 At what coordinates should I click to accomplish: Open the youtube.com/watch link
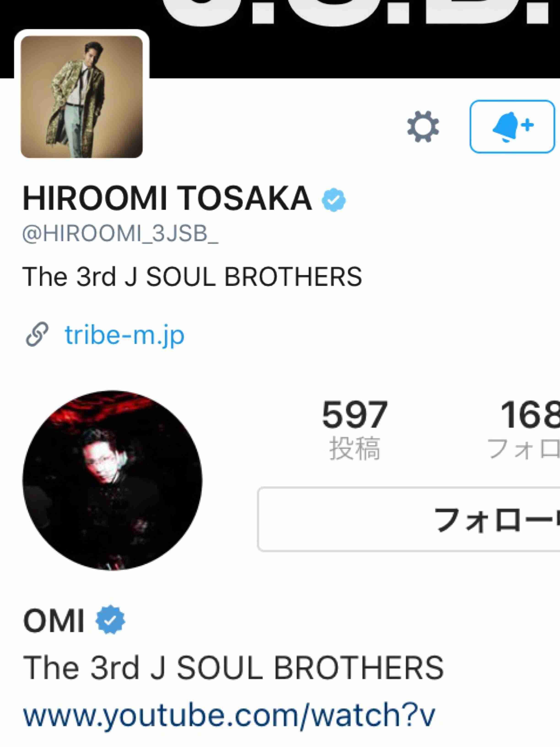pos(229,715)
